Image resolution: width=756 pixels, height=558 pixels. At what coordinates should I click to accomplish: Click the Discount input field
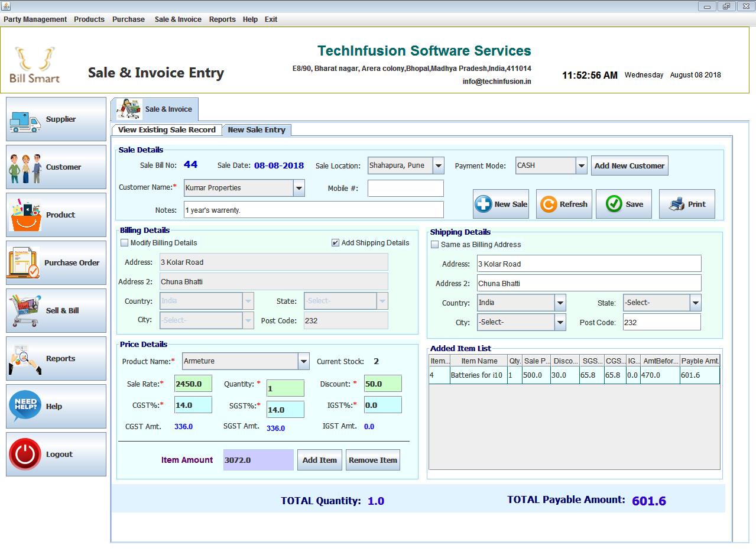[x=383, y=384]
